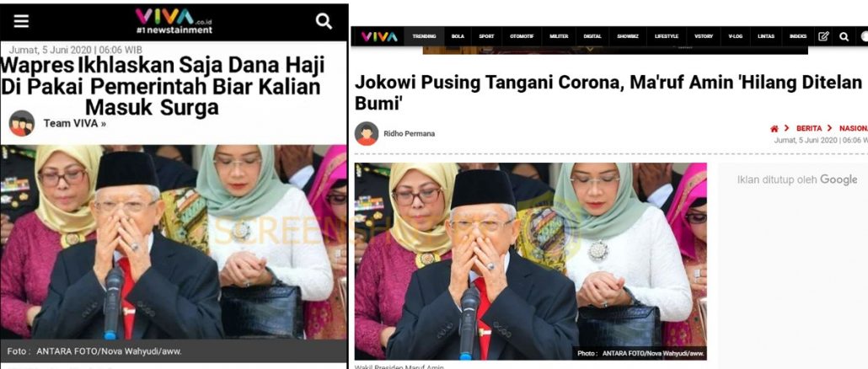Click the mobile search magnifier icon
Image resolution: width=868 pixels, height=369 pixels.
tap(324, 21)
